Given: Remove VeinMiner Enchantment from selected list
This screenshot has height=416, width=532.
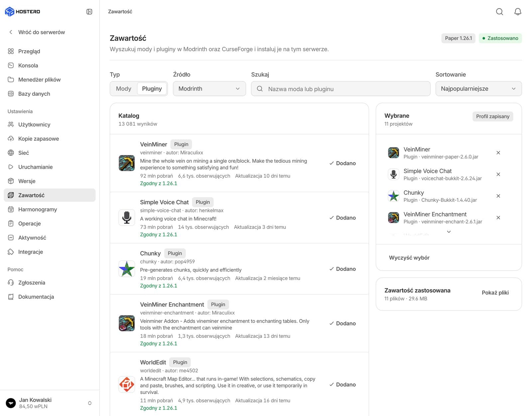Looking at the screenshot, I should [498, 218].
